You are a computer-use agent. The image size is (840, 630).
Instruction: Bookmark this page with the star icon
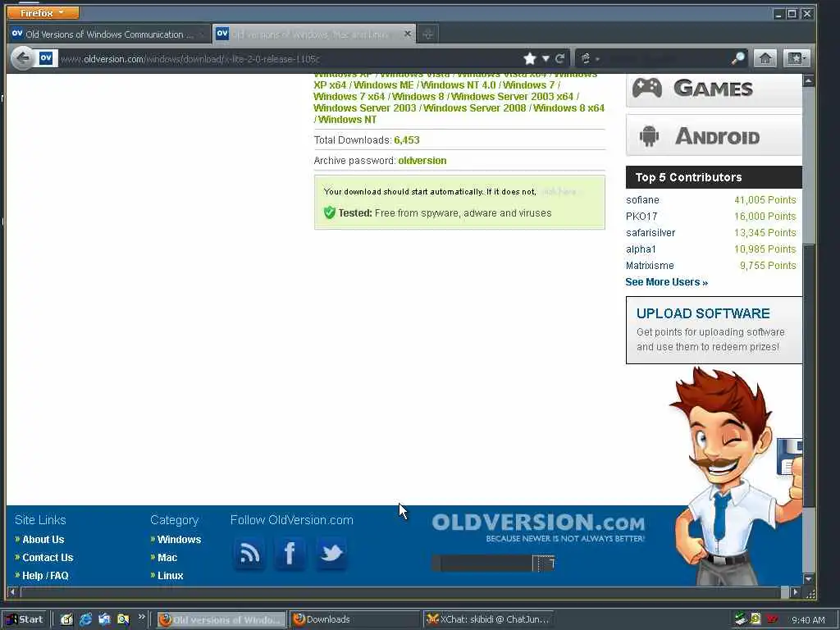[529, 58]
